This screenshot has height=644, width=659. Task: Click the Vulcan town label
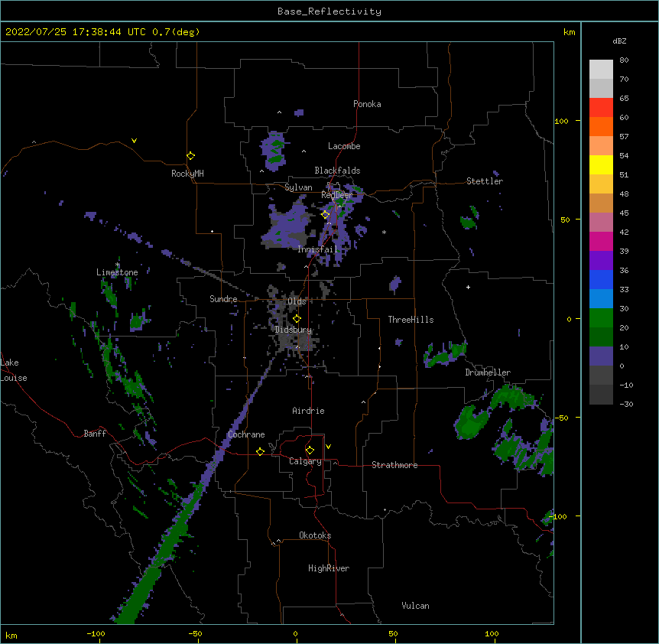tap(415, 606)
